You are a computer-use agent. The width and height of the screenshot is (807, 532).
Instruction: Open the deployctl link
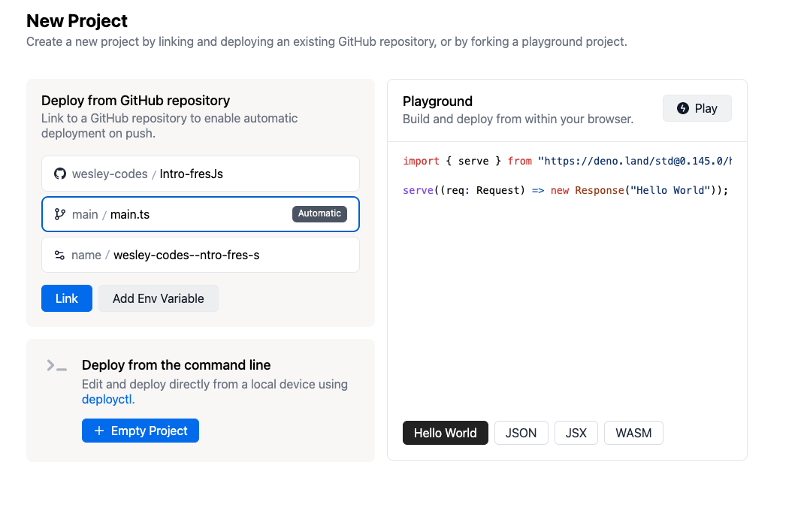click(x=107, y=399)
